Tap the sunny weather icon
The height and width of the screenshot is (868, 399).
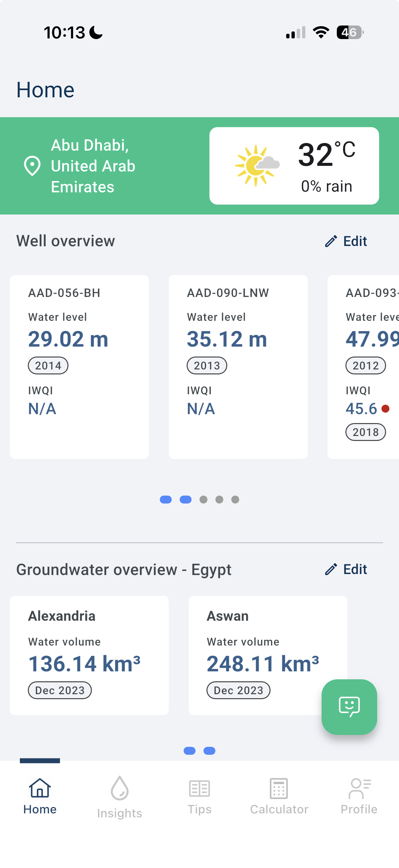pos(257,166)
